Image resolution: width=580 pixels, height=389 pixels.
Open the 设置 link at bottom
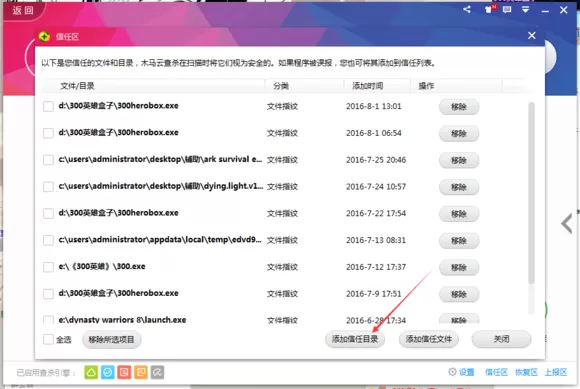click(x=467, y=372)
